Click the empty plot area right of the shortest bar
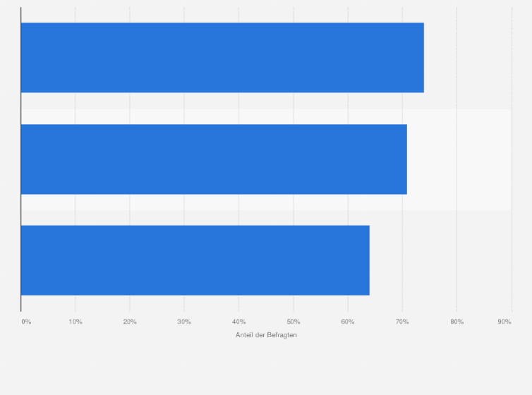Image resolution: width=532 pixels, height=395 pixels. point(440,260)
